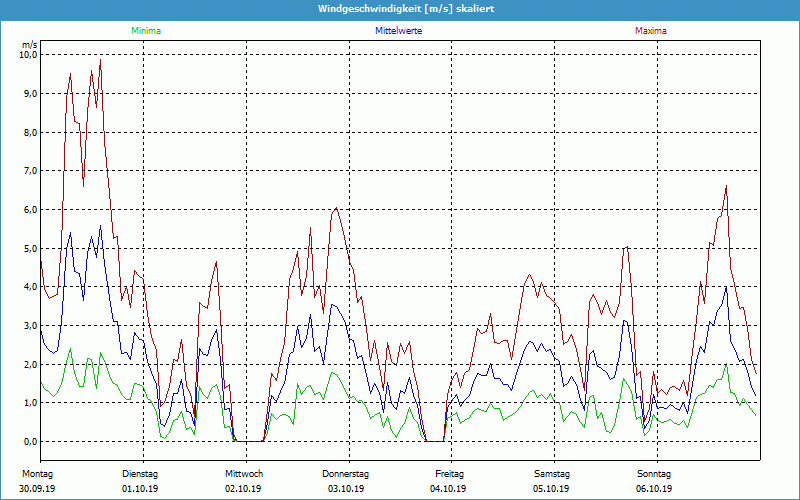Click the 4,0 y-axis value
This screenshot has width=800, height=500.
(31, 286)
